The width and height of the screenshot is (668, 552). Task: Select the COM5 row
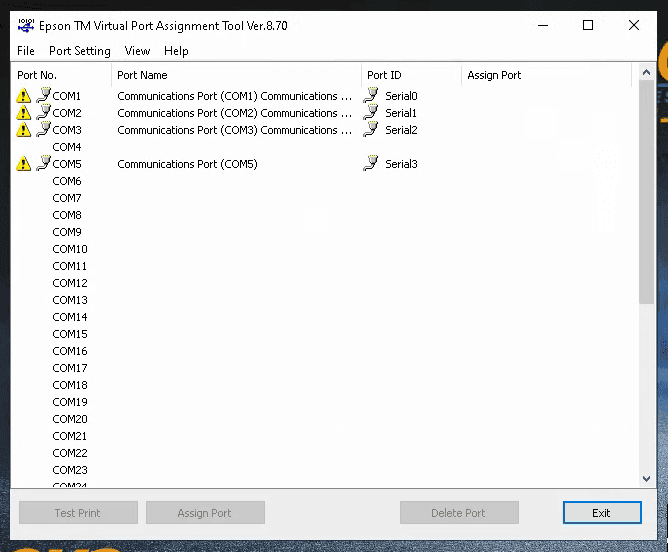tap(322, 164)
